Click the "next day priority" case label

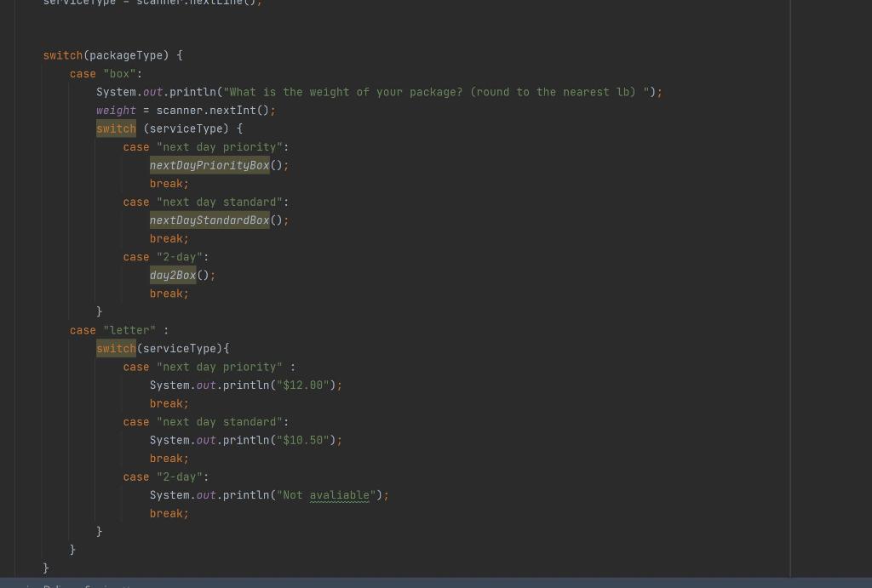219,146
